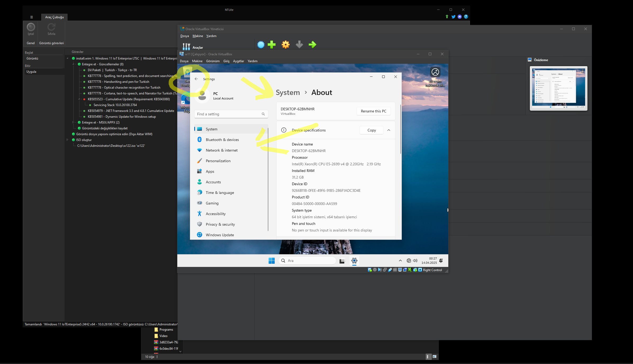The width and height of the screenshot is (633, 364).
Task: Click shared folders indicator in VM status bar
Action: click(395, 270)
